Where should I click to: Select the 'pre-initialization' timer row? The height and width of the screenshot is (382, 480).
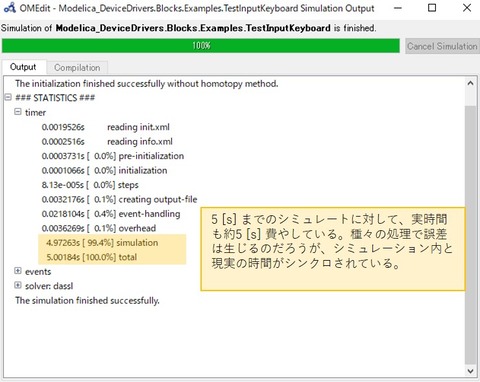(x=113, y=156)
